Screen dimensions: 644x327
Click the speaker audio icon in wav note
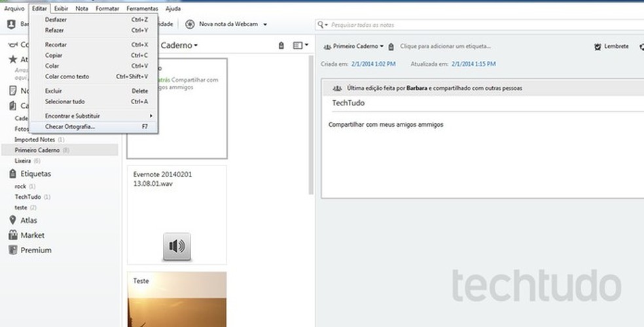coord(177,247)
